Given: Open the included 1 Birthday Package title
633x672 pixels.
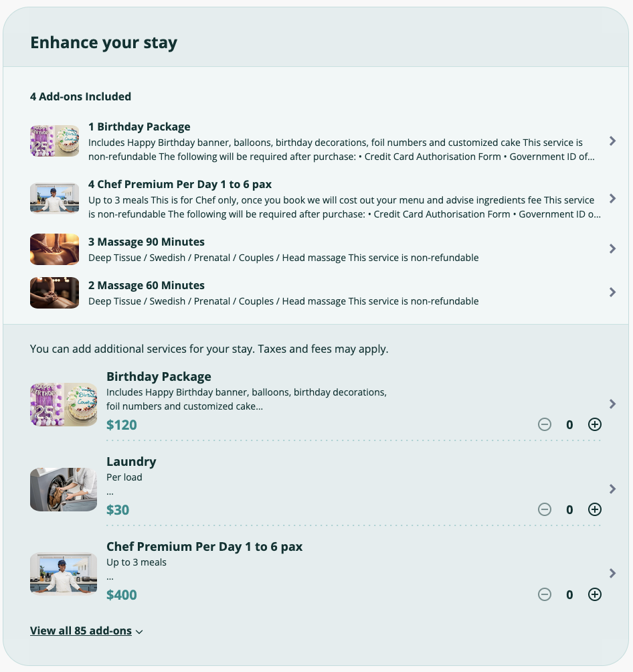Looking at the screenshot, I should 139,127.
